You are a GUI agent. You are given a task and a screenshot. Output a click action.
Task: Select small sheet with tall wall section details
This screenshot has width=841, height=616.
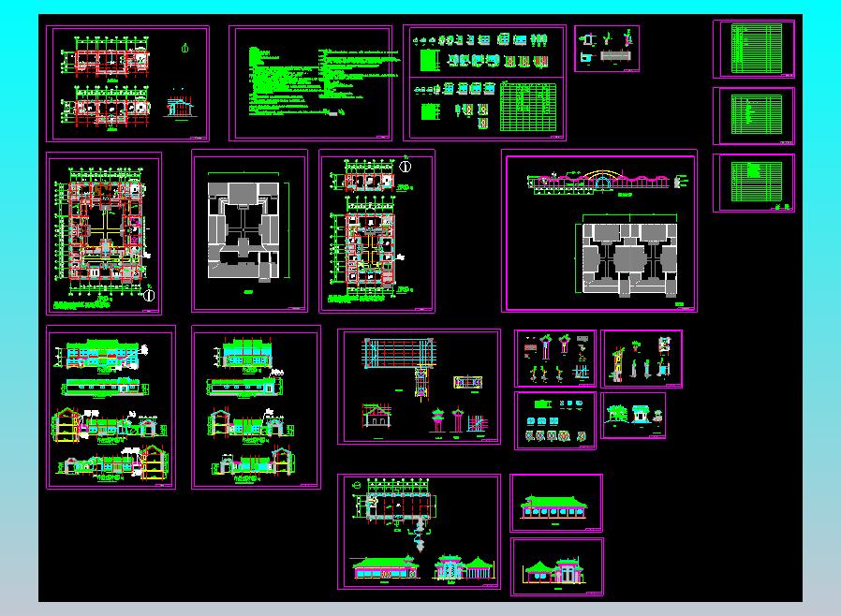click(642, 359)
